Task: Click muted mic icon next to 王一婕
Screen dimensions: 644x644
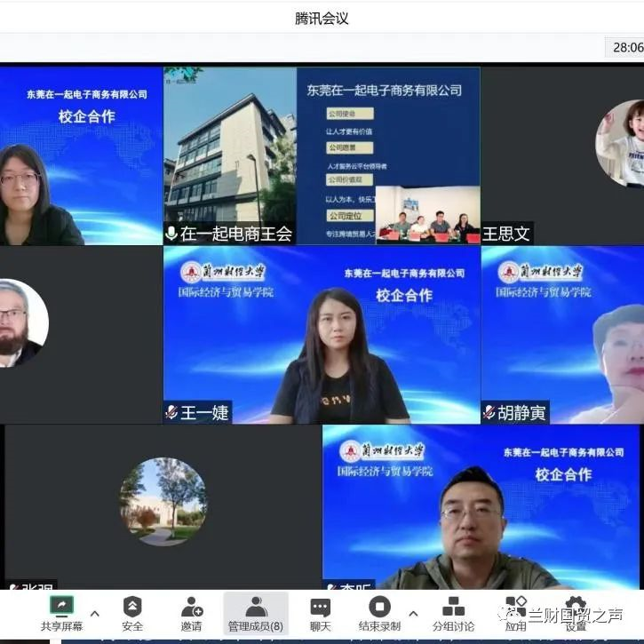Action: point(171,412)
